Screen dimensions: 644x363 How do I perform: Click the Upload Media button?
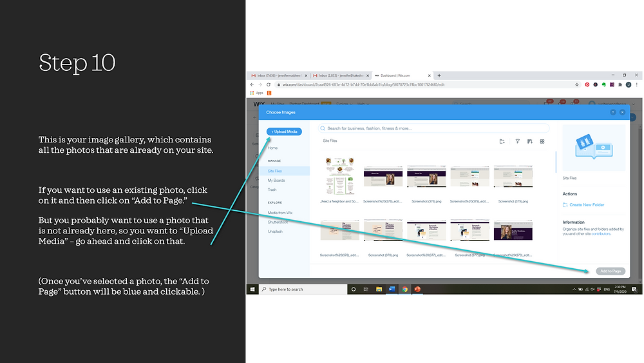coord(284,132)
